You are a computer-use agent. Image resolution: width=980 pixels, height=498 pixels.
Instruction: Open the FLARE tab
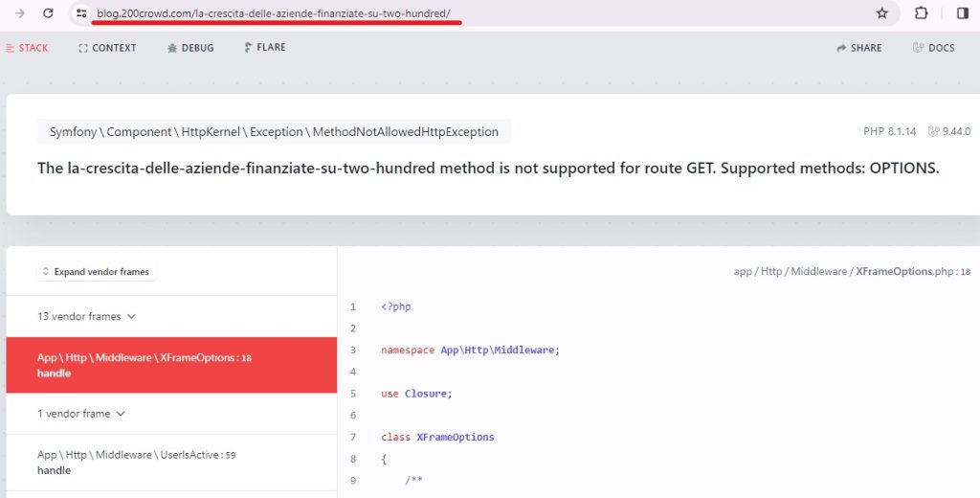pos(265,48)
